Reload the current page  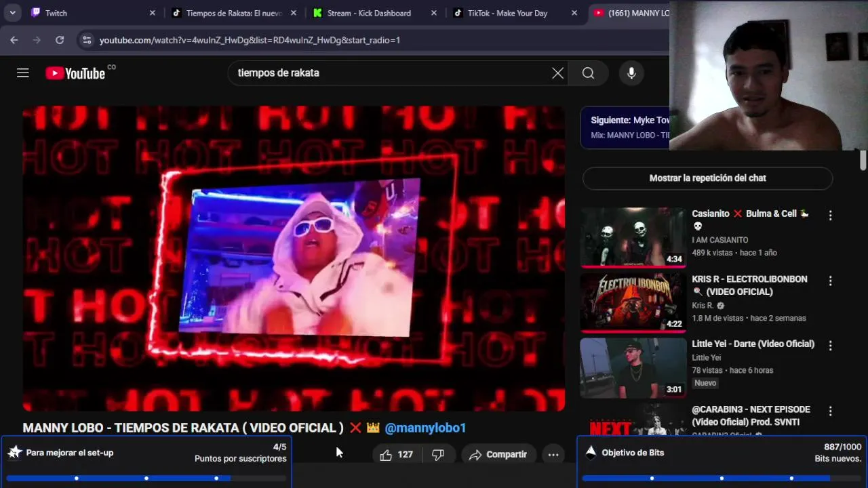tap(60, 40)
